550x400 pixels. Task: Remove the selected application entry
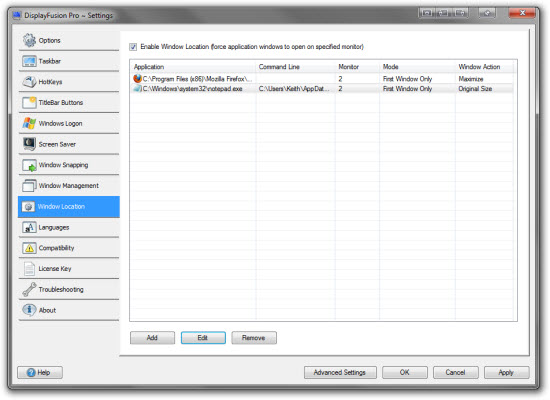click(x=254, y=338)
